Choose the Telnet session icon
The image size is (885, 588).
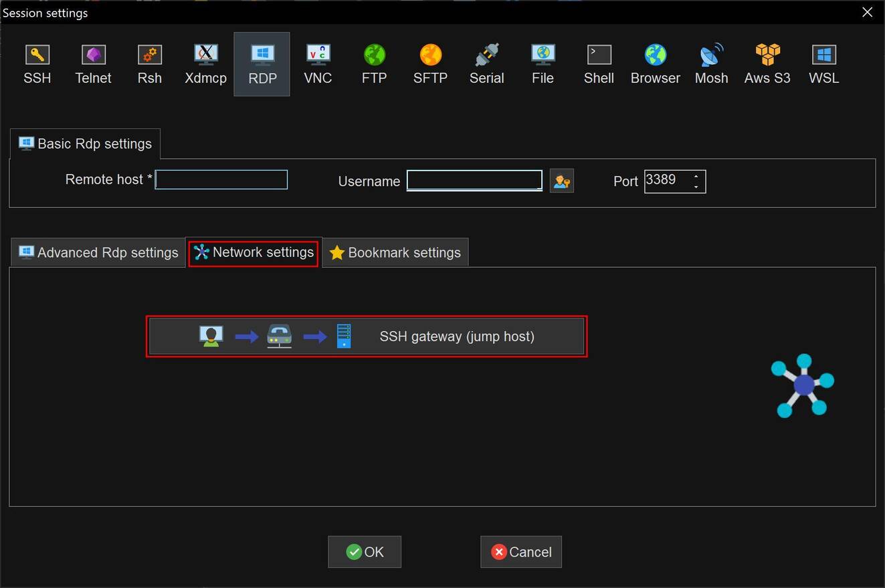(x=93, y=65)
